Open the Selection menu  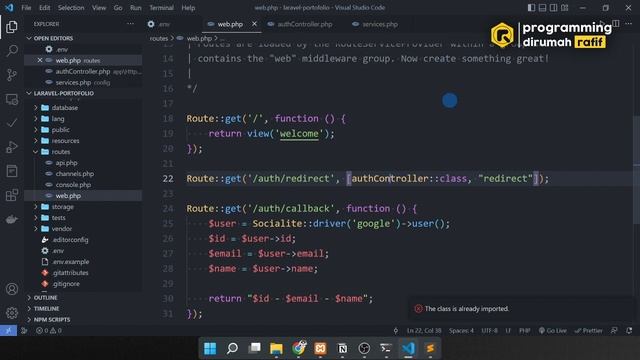click(71, 8)
